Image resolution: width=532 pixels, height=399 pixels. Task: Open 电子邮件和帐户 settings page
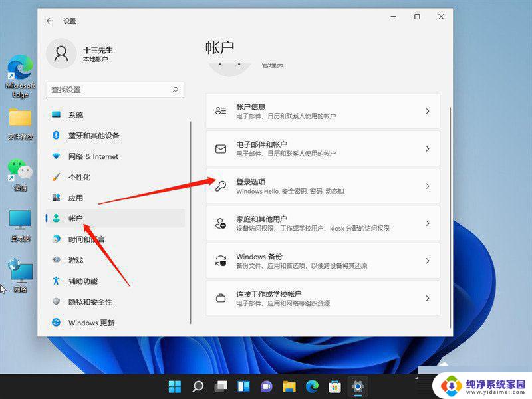point(323,148)
